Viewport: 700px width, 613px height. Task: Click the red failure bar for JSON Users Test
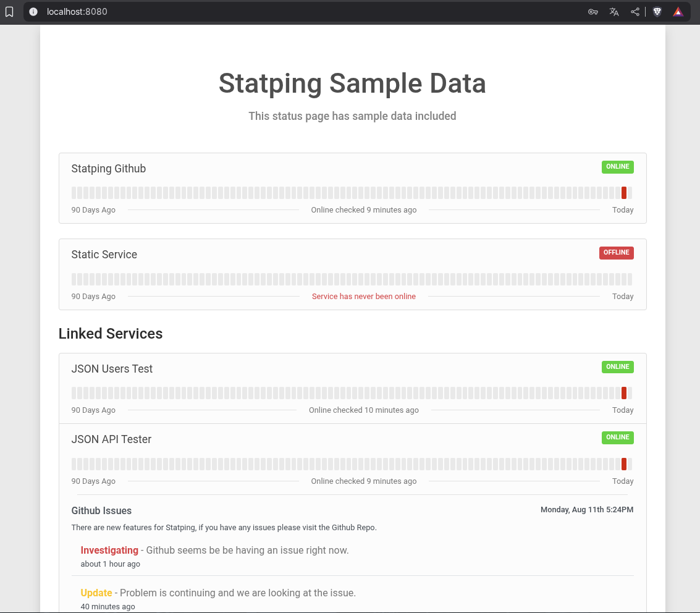(x=624, y=393)
